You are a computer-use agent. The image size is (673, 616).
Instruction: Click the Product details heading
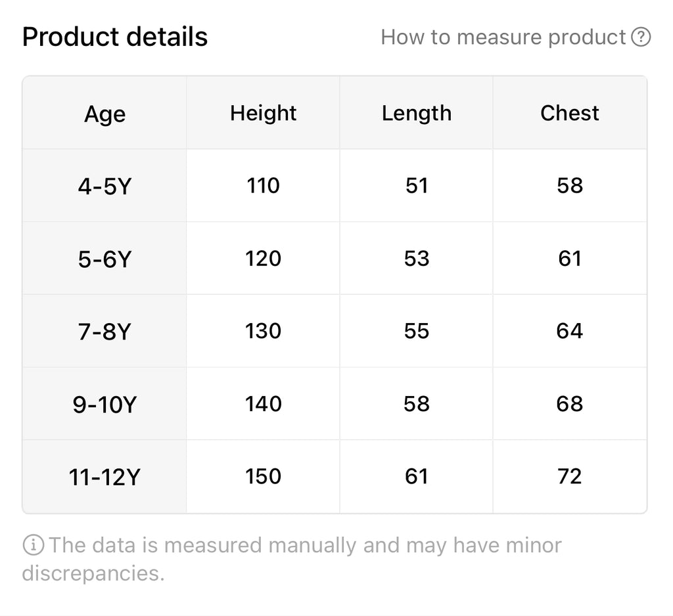[115, 37]
